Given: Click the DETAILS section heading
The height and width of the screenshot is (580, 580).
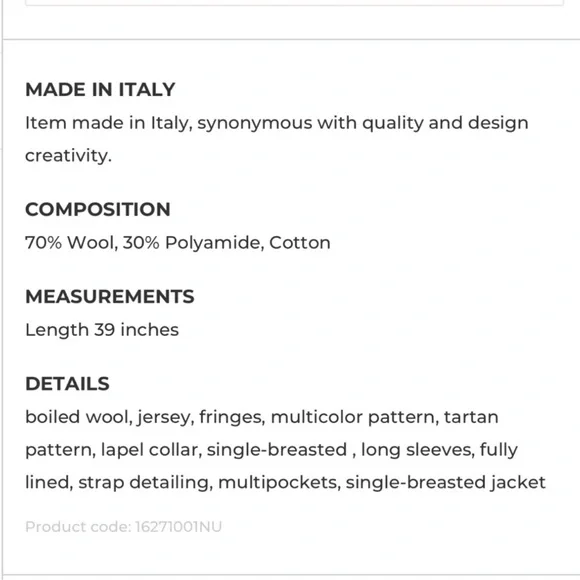Looking at the screenshot, I should [67, 384].
